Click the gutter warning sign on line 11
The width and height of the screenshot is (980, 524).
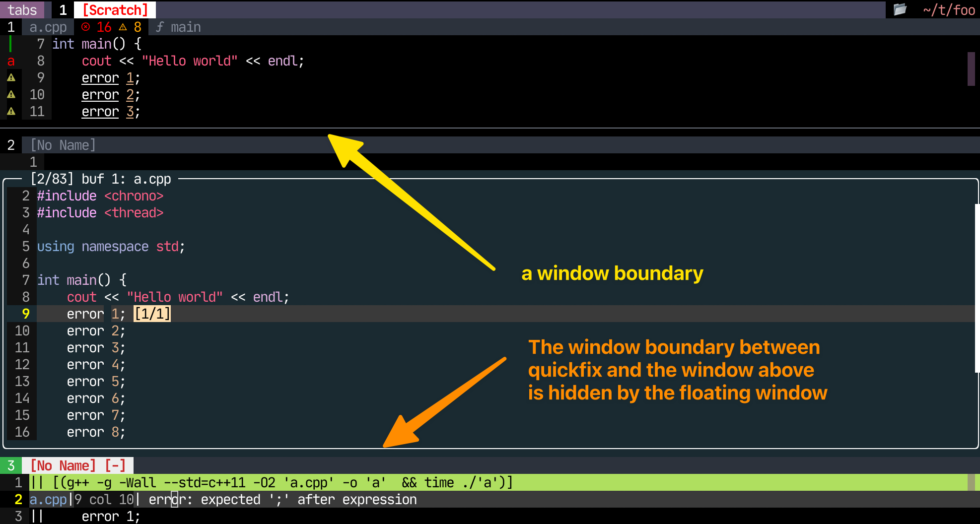pyautogui.click(x=10, y=111)
